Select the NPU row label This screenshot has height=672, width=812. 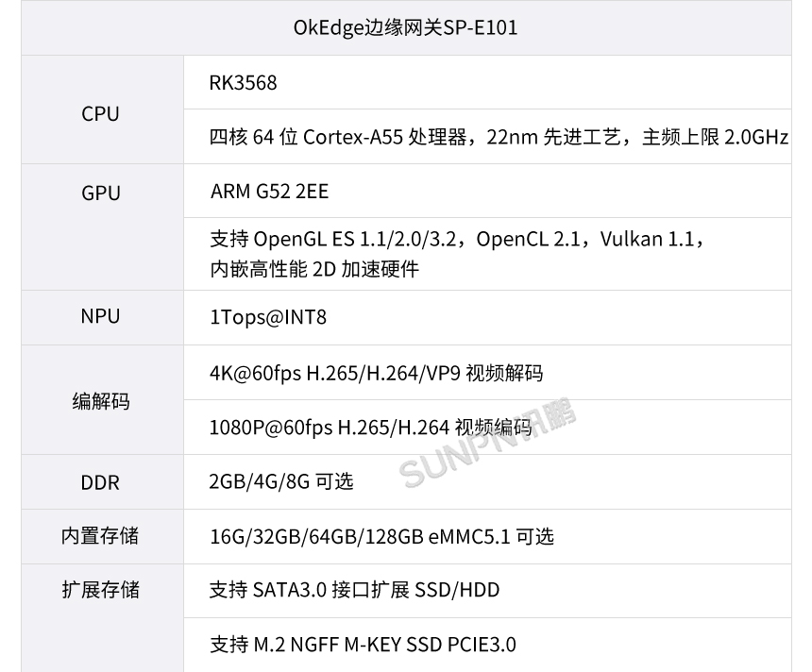[x=101, y=317]
